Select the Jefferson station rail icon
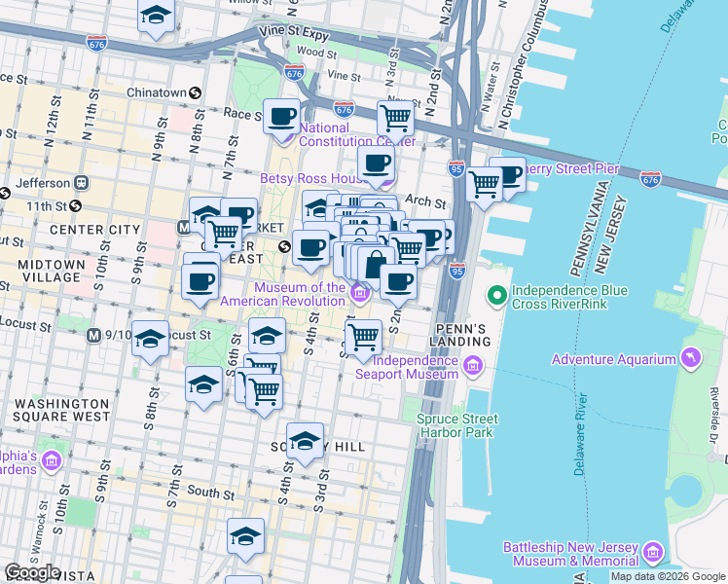 coord(82,183)
